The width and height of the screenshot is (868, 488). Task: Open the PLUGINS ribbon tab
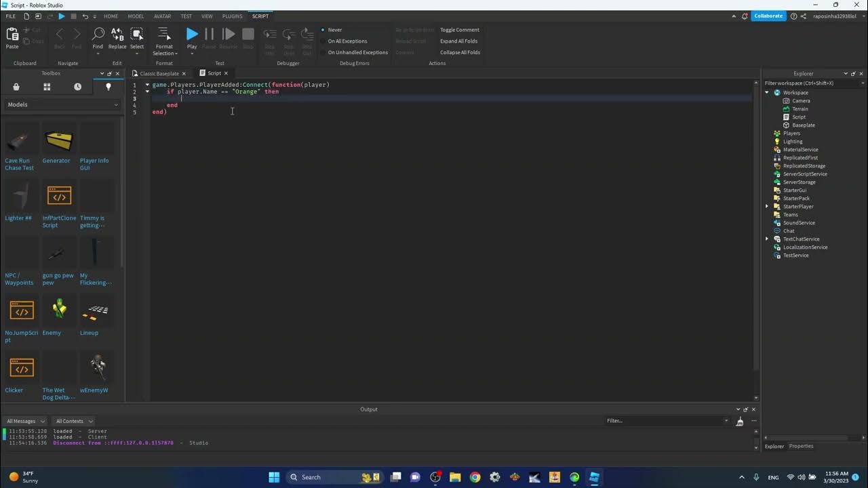232,16
